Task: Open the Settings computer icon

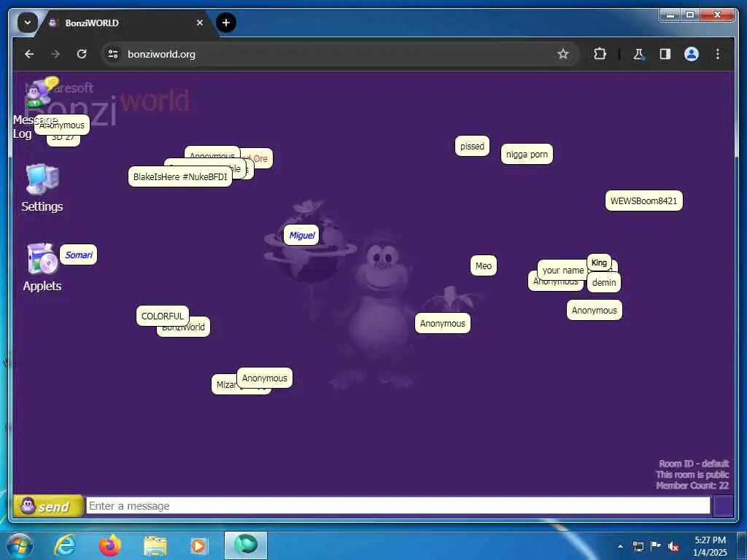Action: [x=42, y=178]
